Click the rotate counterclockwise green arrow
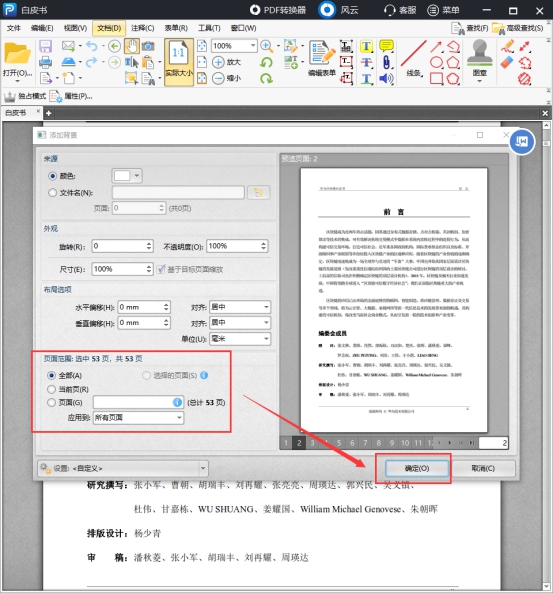 click(x=266, y=62)
